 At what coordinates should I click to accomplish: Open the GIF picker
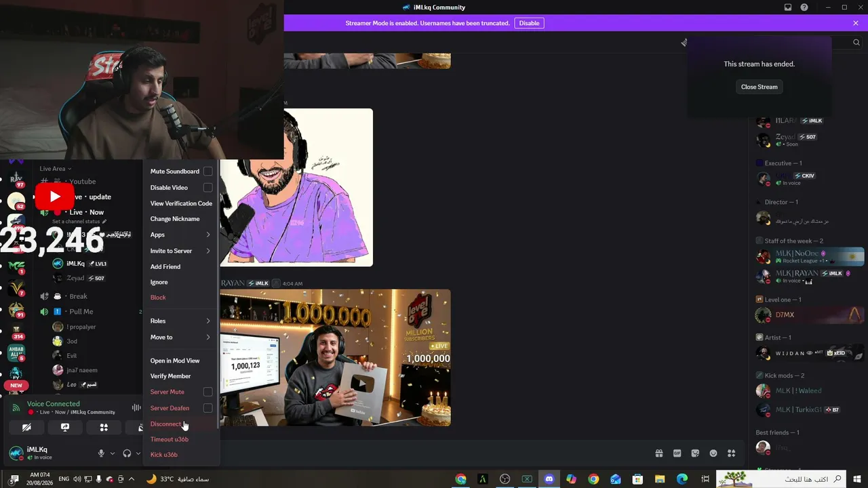pyautogui.click(x=677, y=453)
